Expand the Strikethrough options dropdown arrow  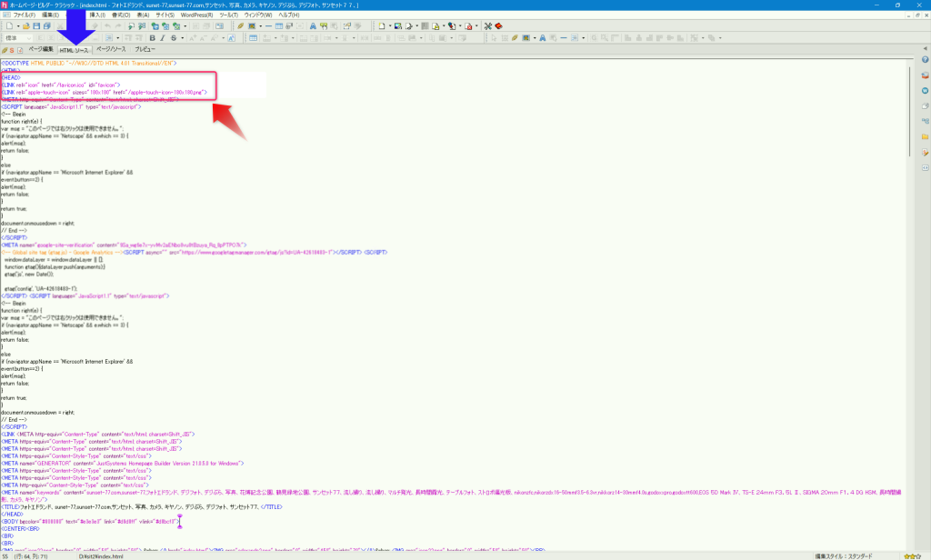coord(182,38)
